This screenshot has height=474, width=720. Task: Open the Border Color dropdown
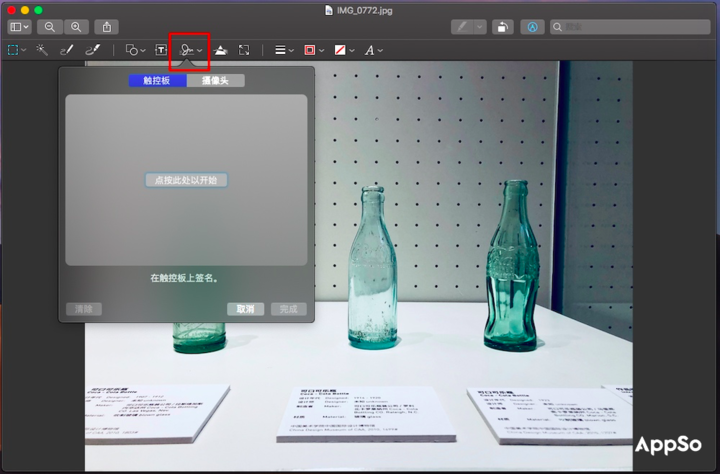(x=312, y=49)
